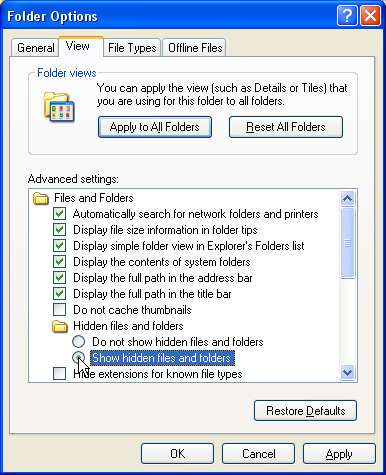Image resolution: width=386 pixels, height=475 pixels.
Task: Open the File Types tab
Action: point(132,48)
